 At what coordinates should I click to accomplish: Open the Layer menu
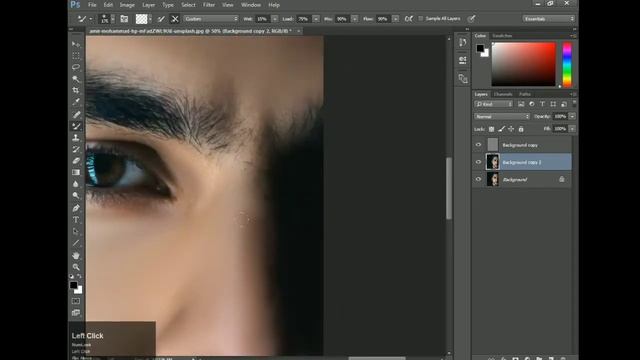[x=149, y=5]
